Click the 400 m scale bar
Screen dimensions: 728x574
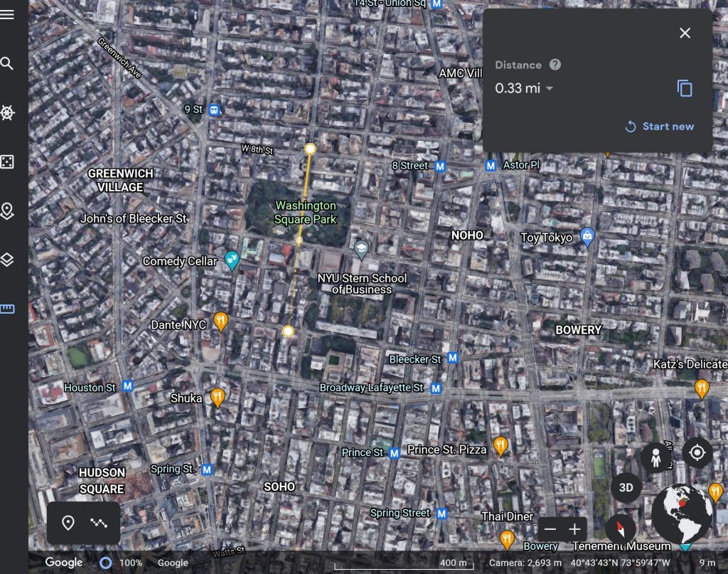404,564
